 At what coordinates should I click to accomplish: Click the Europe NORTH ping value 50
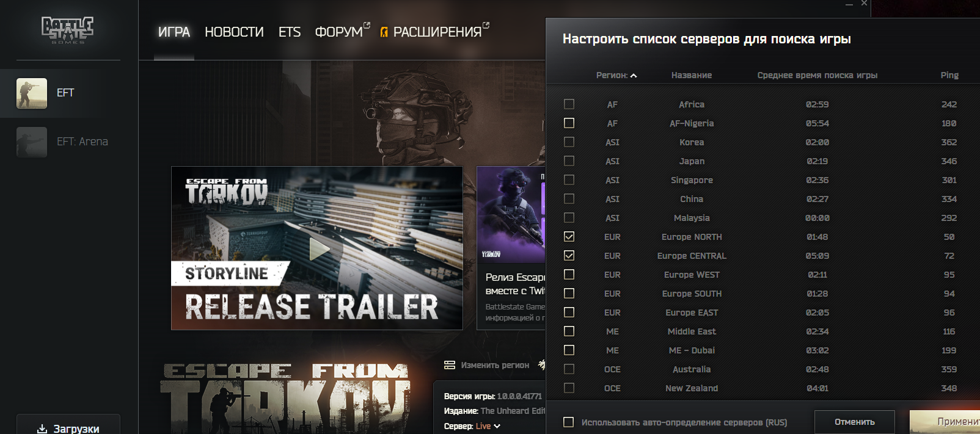click(x=949, y=237)
